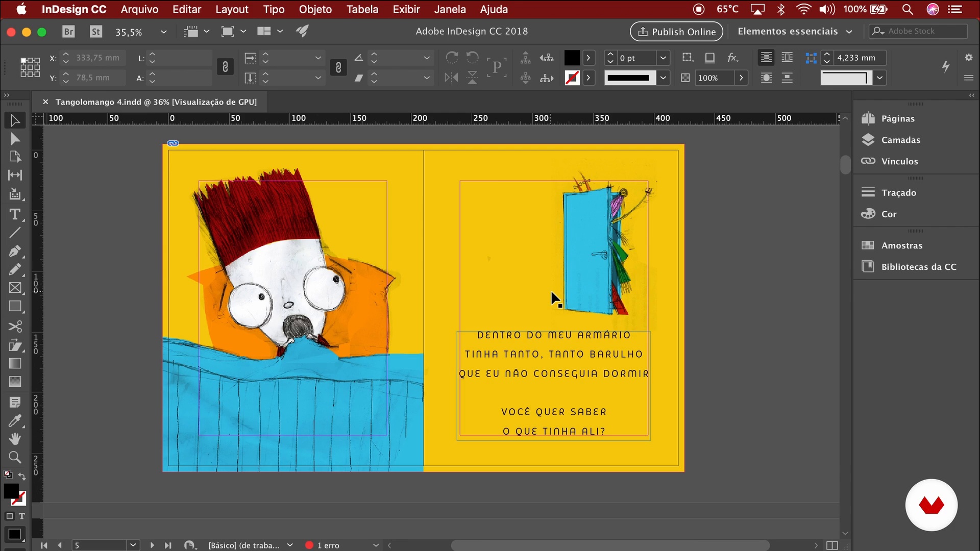Click the black fill swatch in toolbox

pos(11,491)
